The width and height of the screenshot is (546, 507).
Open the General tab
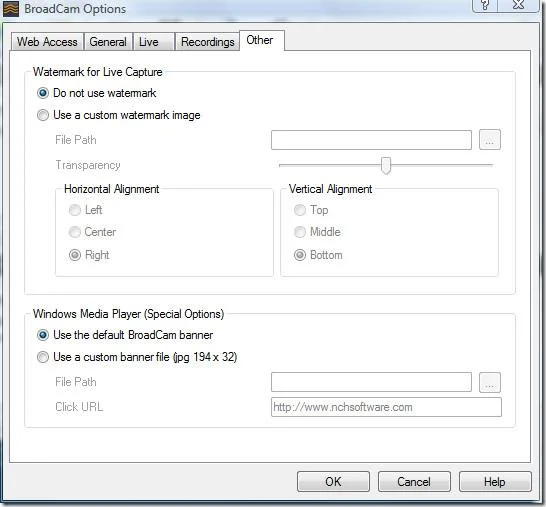[x=108, y=42]
